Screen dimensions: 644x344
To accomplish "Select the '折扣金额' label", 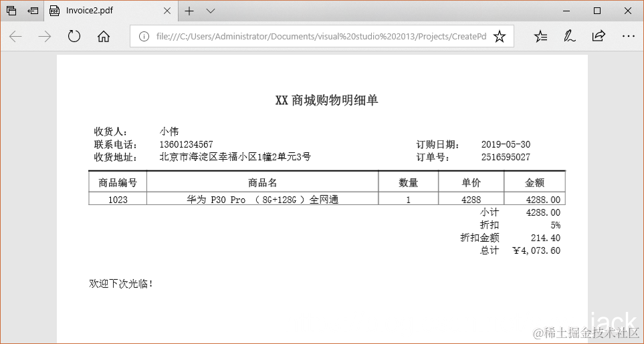I will tap(479, 238).
